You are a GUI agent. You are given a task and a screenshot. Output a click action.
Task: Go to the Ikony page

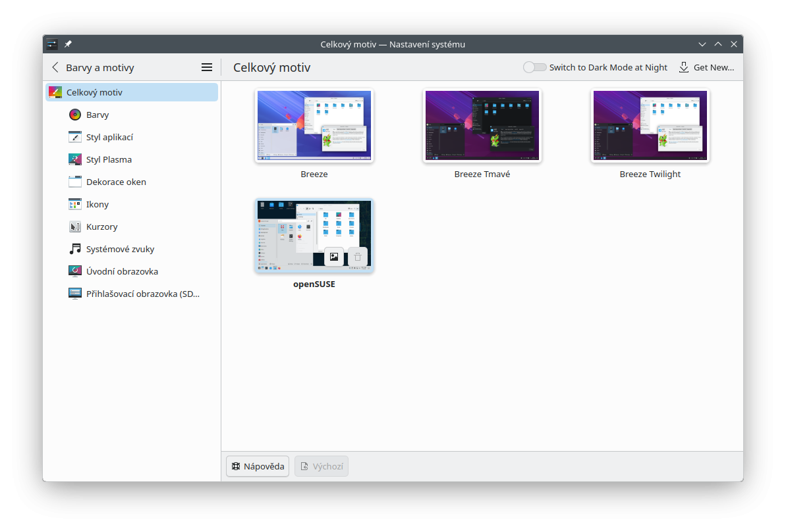point(132,204)
